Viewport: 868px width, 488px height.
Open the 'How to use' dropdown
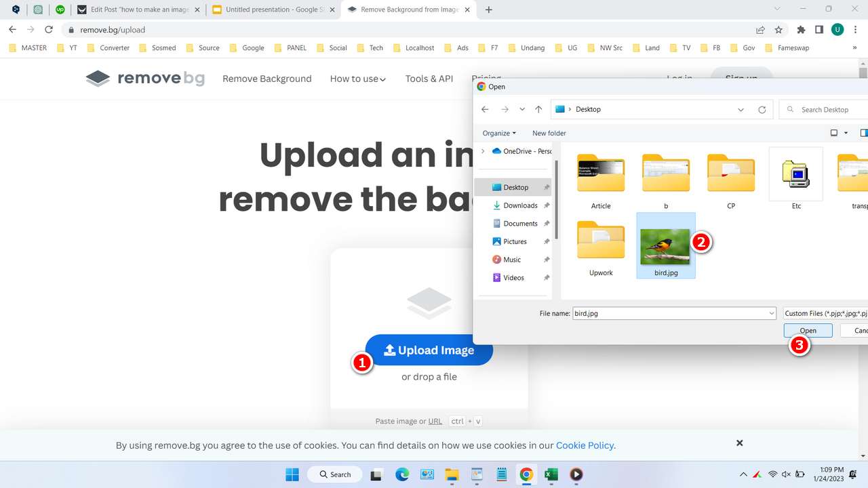coord(357,79)
